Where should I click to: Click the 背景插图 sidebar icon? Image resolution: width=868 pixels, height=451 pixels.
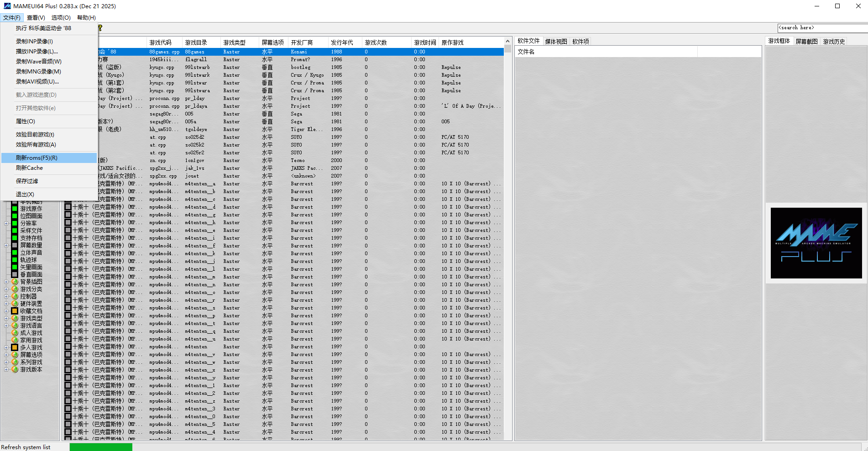point(15,282)
